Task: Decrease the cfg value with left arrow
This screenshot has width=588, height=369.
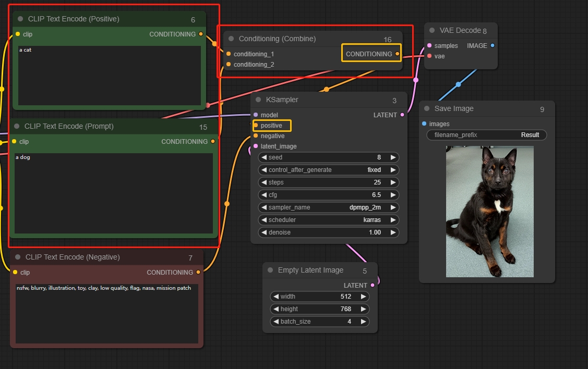Action: pyautogui.click(x=264, y=195)
